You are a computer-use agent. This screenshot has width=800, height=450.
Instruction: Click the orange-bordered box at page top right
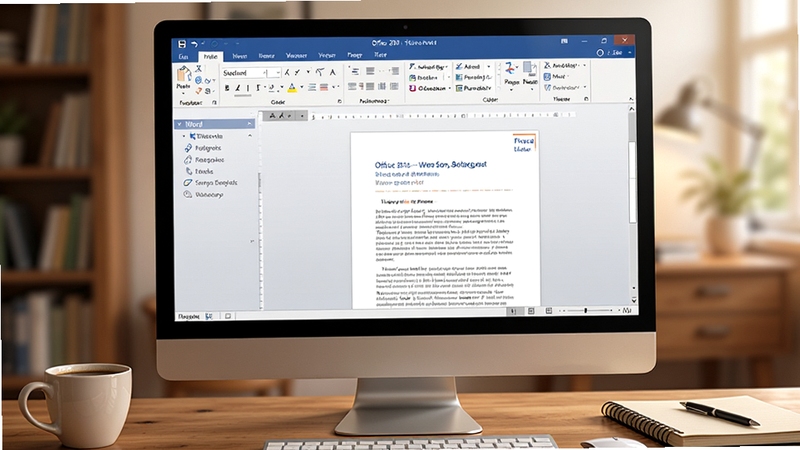(x=523, y=144)
